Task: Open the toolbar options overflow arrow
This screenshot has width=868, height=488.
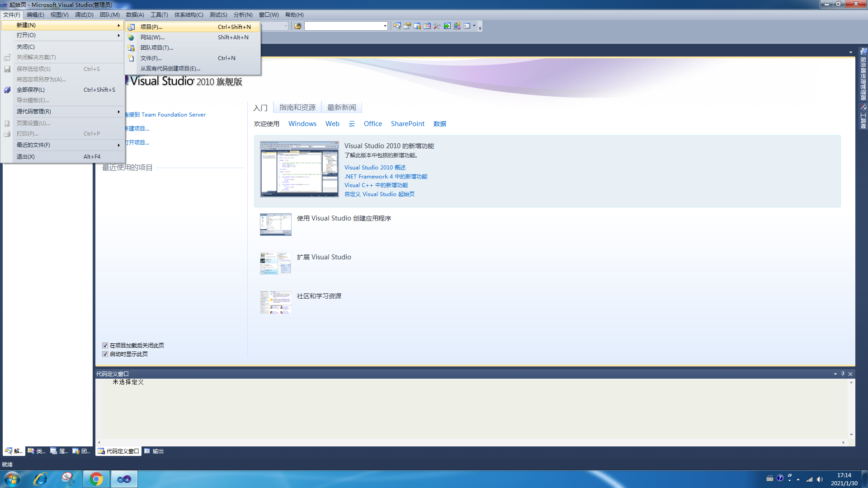Action: pos(480,27)
